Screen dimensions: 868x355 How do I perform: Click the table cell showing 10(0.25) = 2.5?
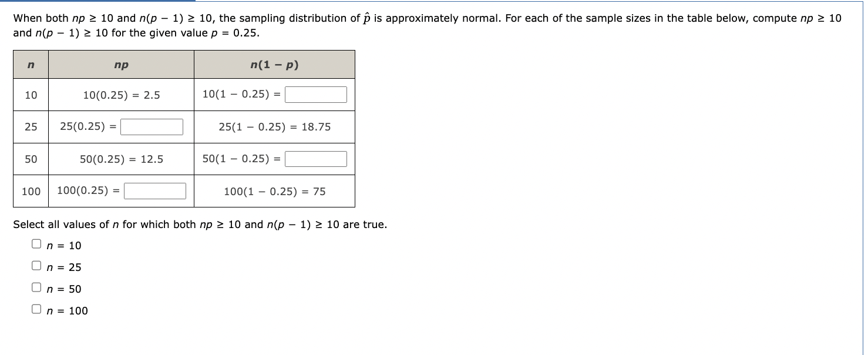[x=121, y=95]
